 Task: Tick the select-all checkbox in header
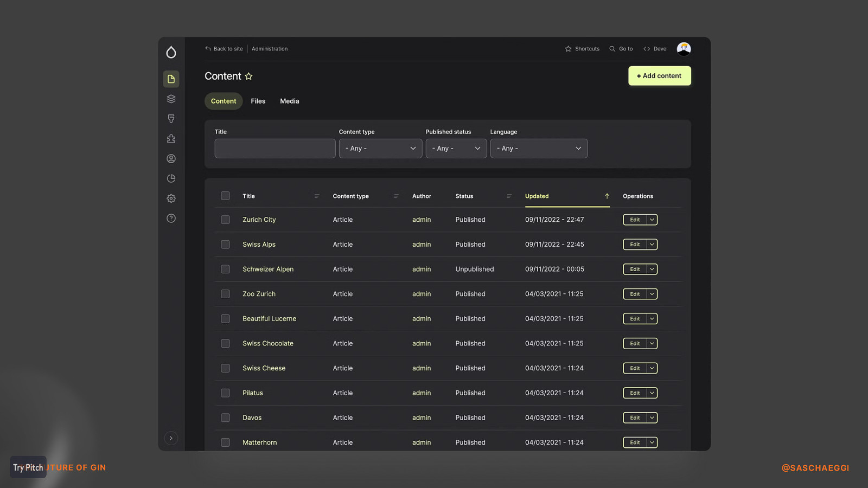(x=225, y=196)
